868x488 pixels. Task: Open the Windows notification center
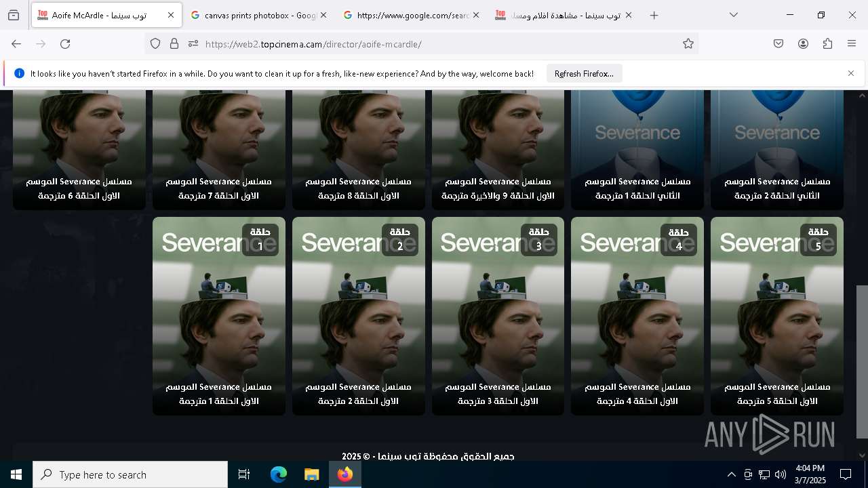click(x=846, y=474)
